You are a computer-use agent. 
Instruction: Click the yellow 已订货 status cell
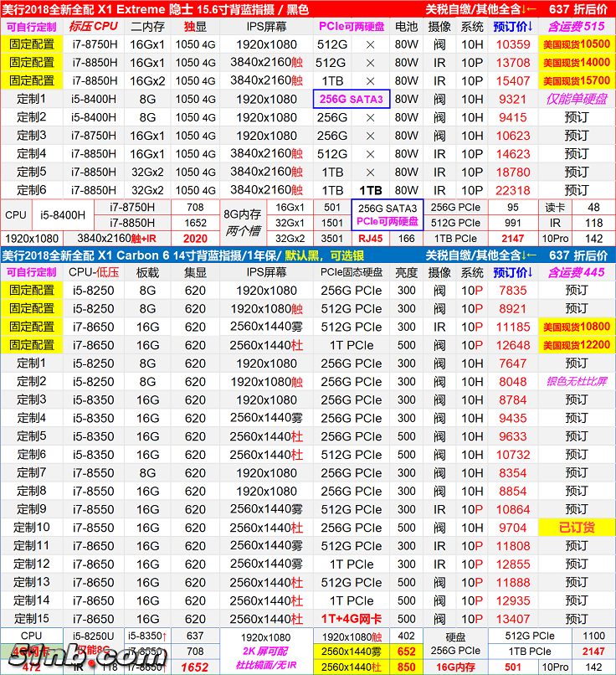coord(576,528)
